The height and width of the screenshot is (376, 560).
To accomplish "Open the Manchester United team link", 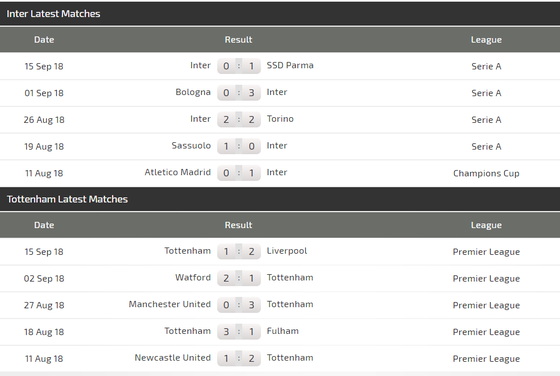I will (170, 305).
